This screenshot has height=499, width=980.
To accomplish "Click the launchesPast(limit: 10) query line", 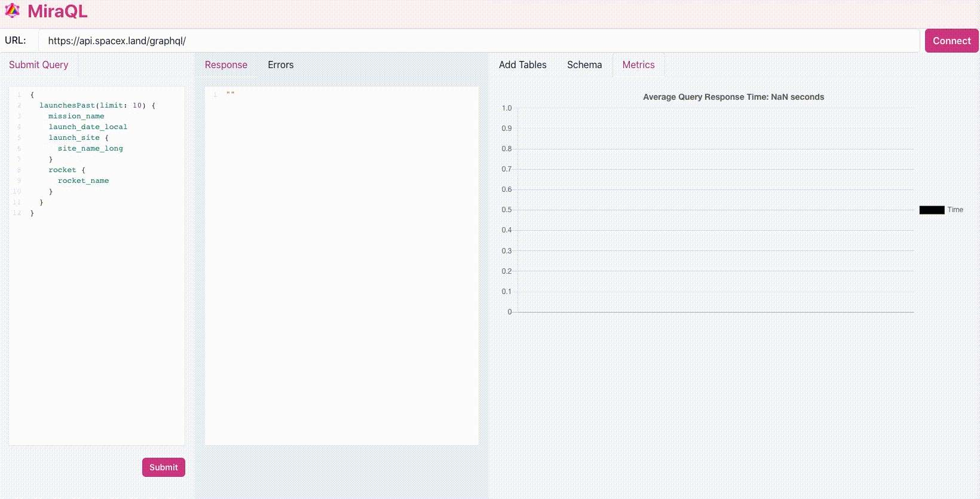I will coord(97,105).
